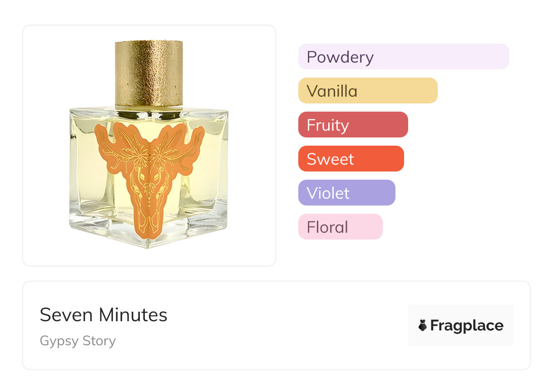Click the gold perfume bottle cap

click(x=149, y=73)
